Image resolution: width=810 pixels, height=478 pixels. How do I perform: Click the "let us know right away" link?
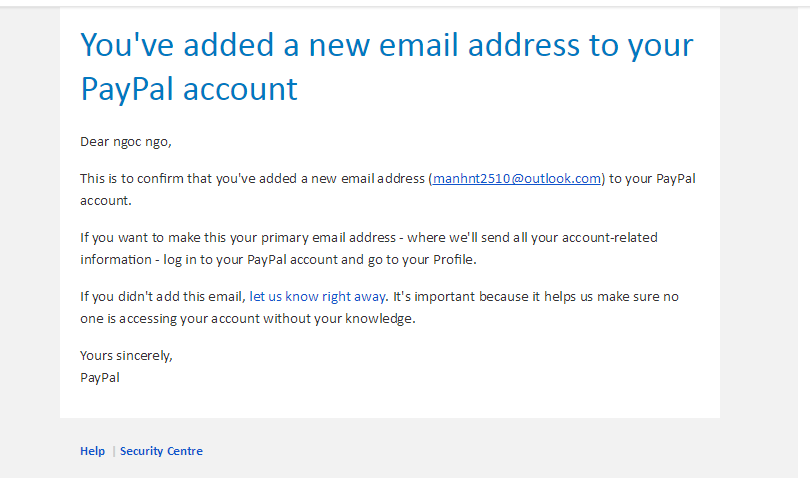(317, 297)
